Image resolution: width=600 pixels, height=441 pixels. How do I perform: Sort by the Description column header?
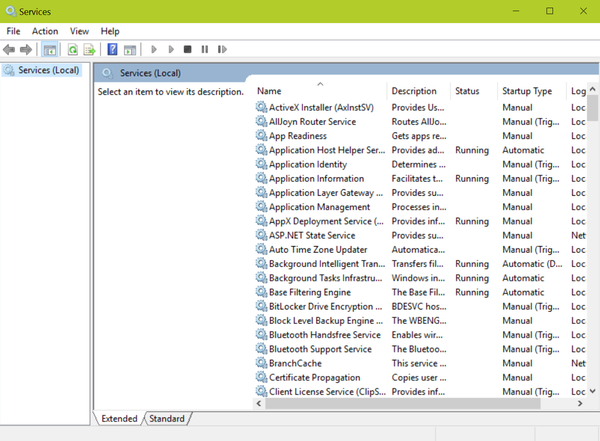pos(419,91)
